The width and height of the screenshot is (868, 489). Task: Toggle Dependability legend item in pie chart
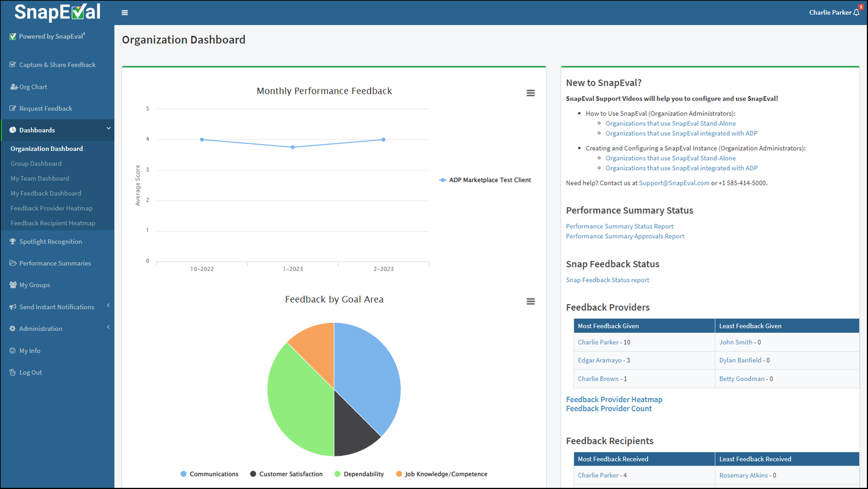click(359, 474)
